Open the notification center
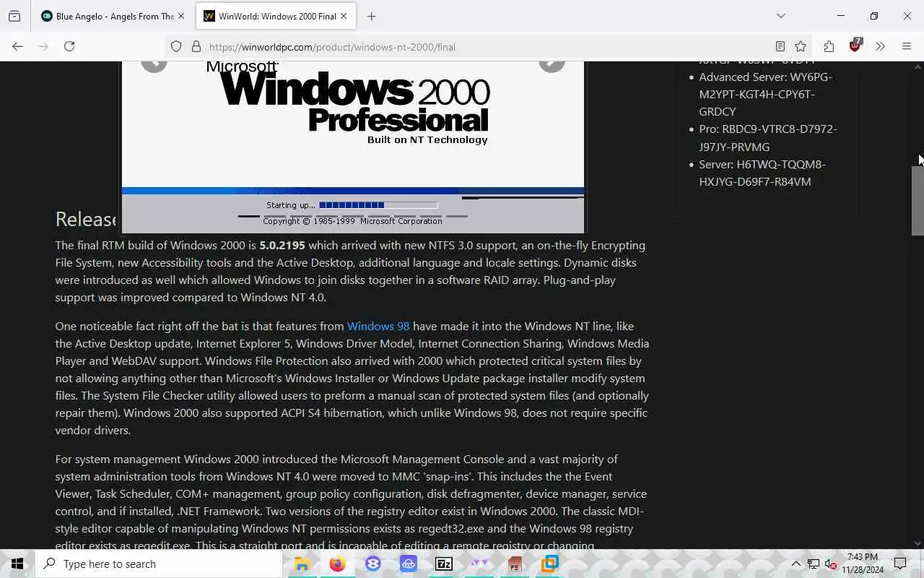 pos(900,564)
